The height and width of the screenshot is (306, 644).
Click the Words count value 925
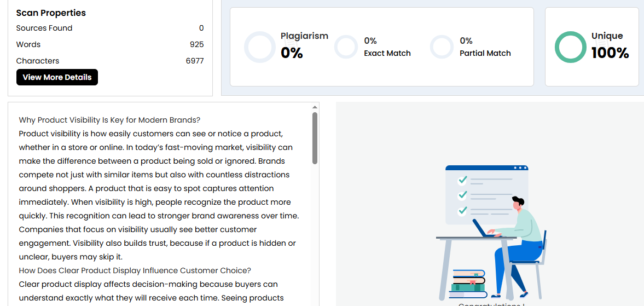196,44
